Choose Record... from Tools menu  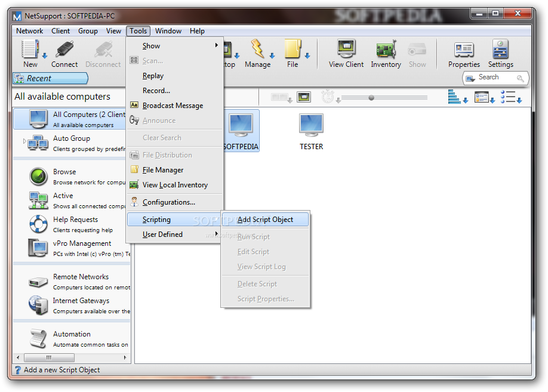pyautogui.click(x=175, y=91)
